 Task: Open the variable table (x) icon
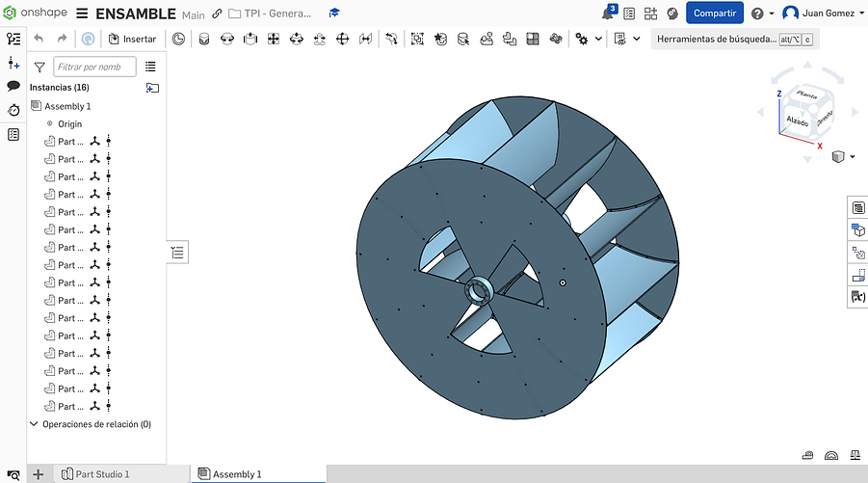(858, 297)
